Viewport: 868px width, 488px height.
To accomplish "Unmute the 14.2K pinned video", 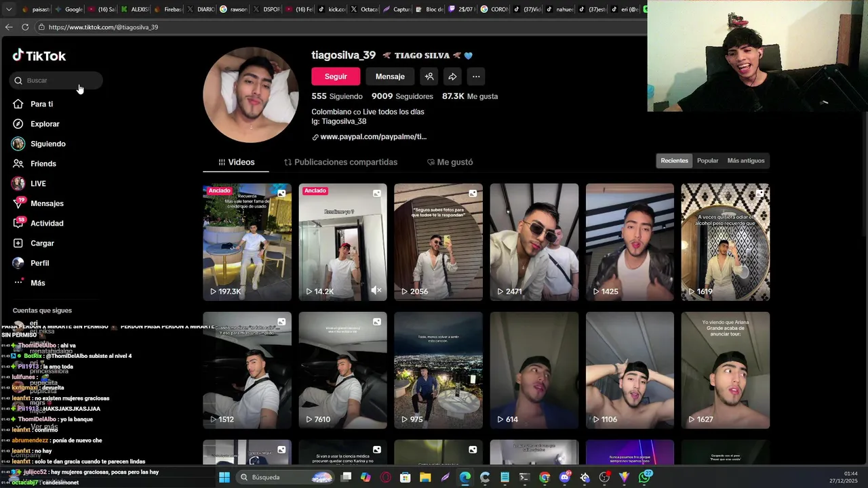I will click(x=376, y=291).
